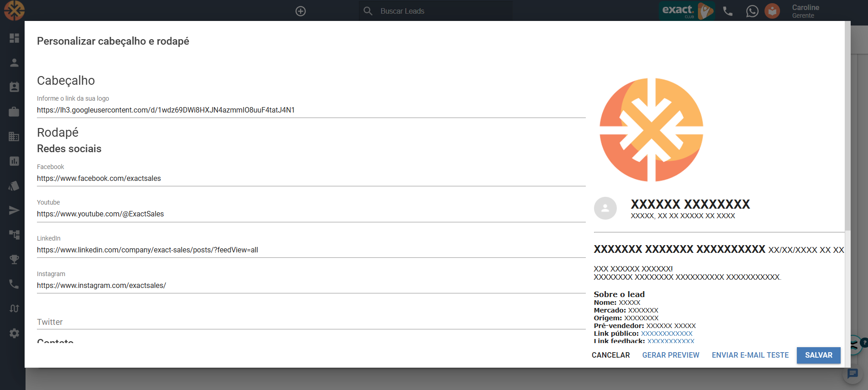Open the settings gear sidebar icon
The image size is (868, 390).
[x=14, y=333]
